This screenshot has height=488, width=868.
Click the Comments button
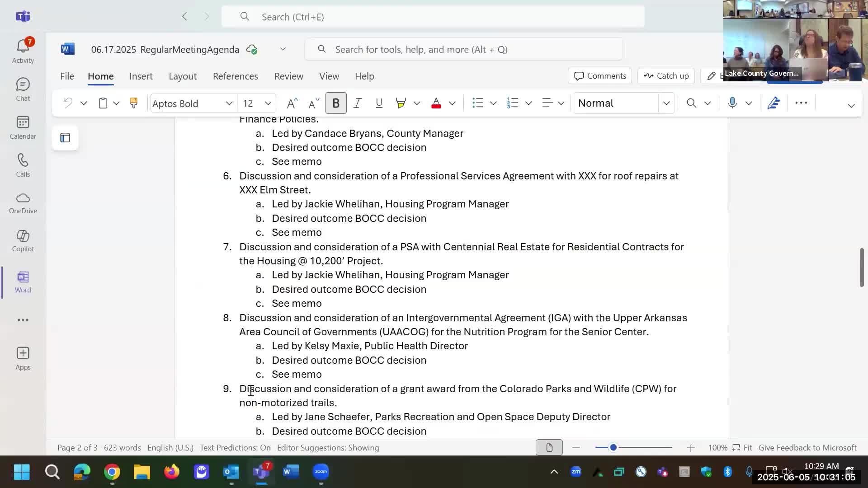599,76
